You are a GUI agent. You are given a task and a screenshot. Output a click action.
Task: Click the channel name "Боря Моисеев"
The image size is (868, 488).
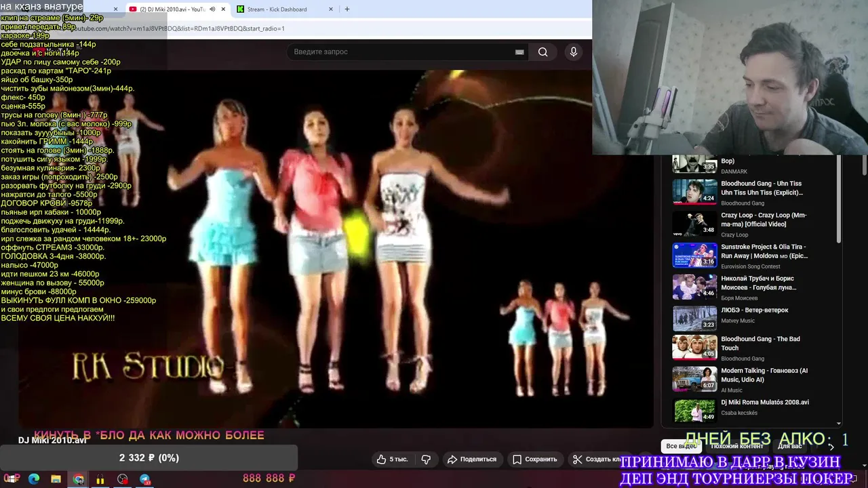click(x=739, y=298)
